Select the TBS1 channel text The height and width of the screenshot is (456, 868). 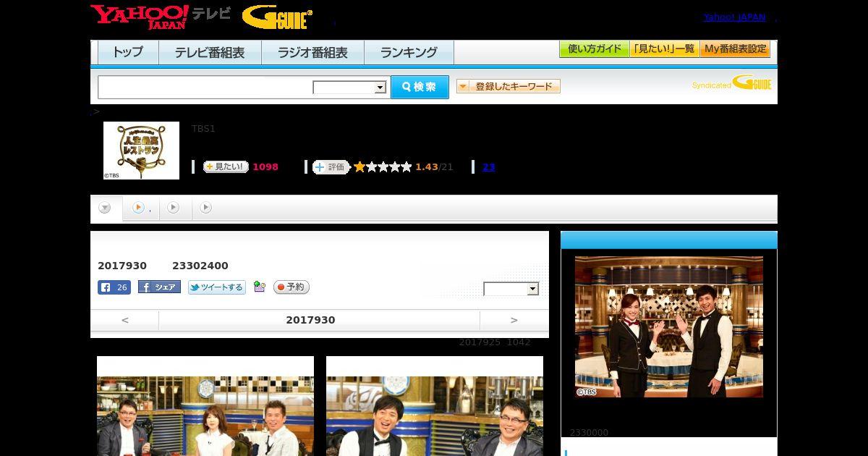point(203,129)
